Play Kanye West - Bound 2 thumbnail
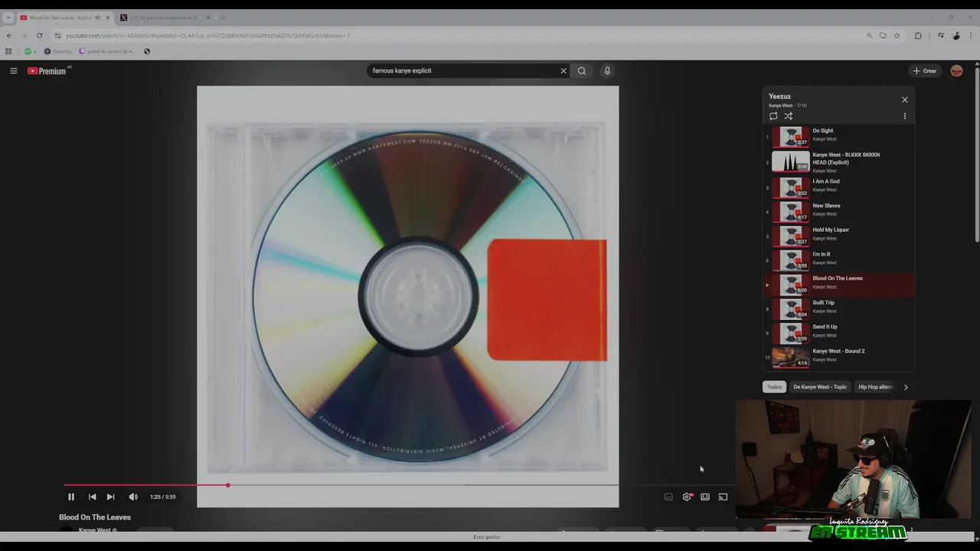980x551 pixels. pos(790,357)
